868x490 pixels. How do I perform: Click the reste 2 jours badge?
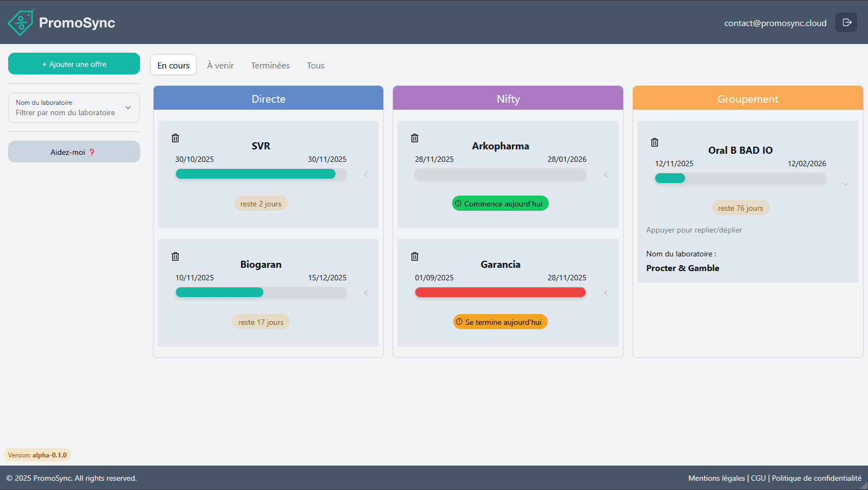tap(261, 204)
